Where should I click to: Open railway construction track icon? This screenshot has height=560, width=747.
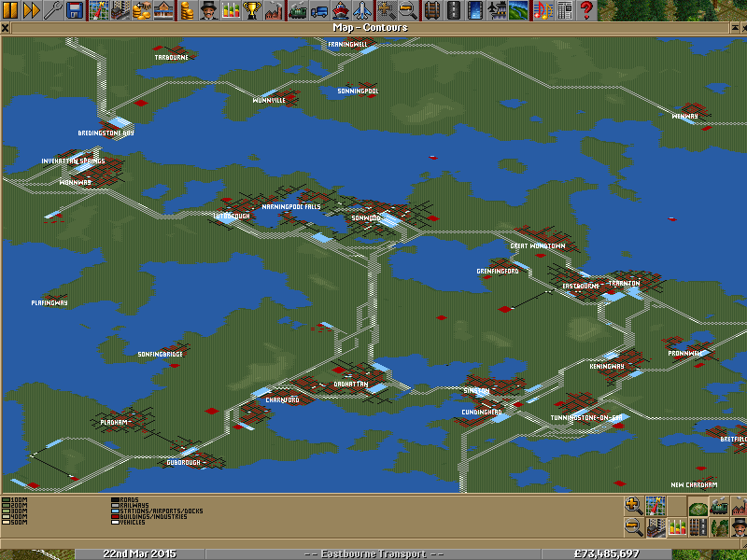click(433, 10)
